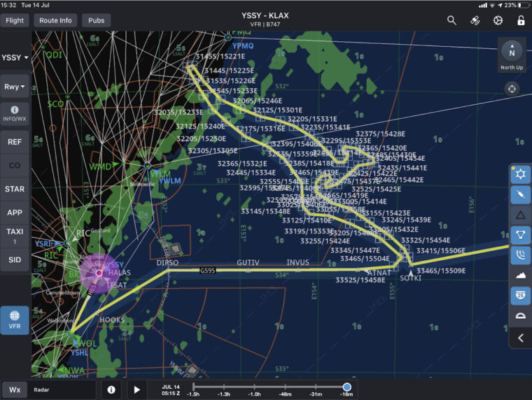Image resolution: width=532 pixels, height=400 pixels.
Task: Tap the YWLM airport label
Action: pos(170,180)
